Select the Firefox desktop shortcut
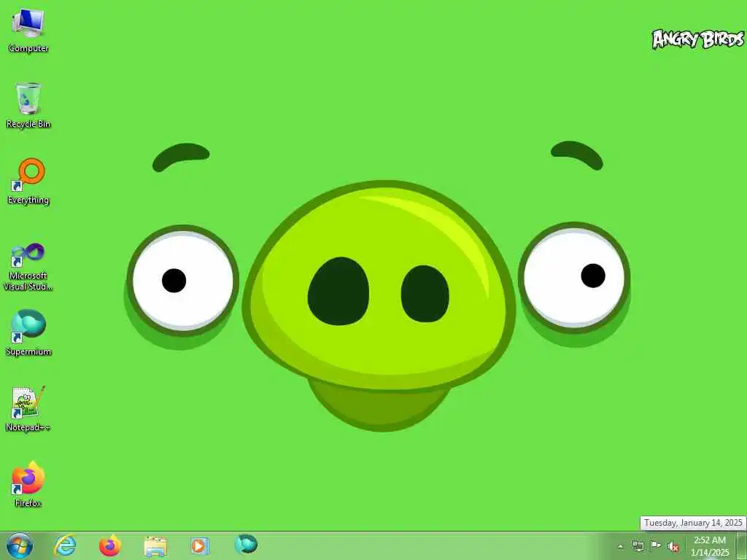The width and height of the screenshot is (747, 560). (28, 484)
